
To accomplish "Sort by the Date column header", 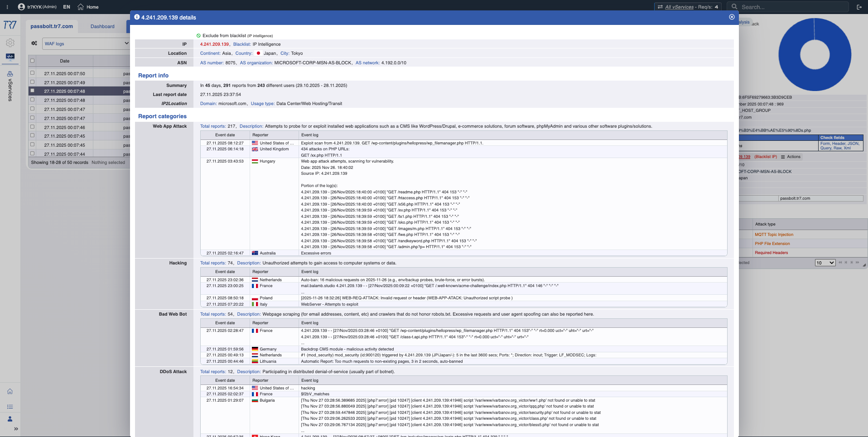I will [x=64, y=61].
